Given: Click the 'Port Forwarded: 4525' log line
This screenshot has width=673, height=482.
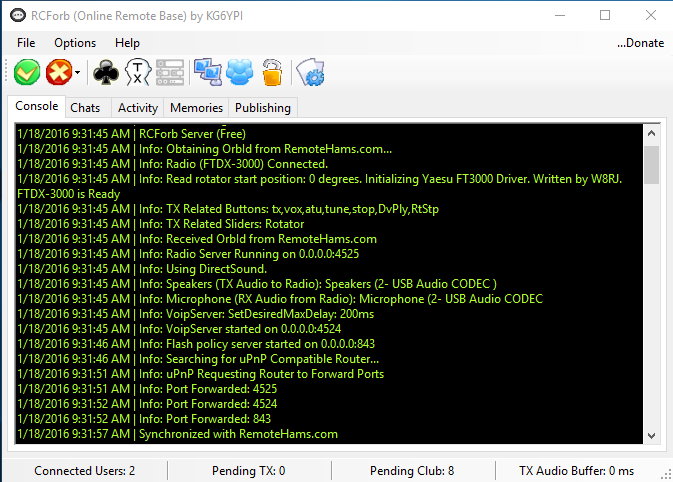Looking at the screenshot, I should coord(147,389).
